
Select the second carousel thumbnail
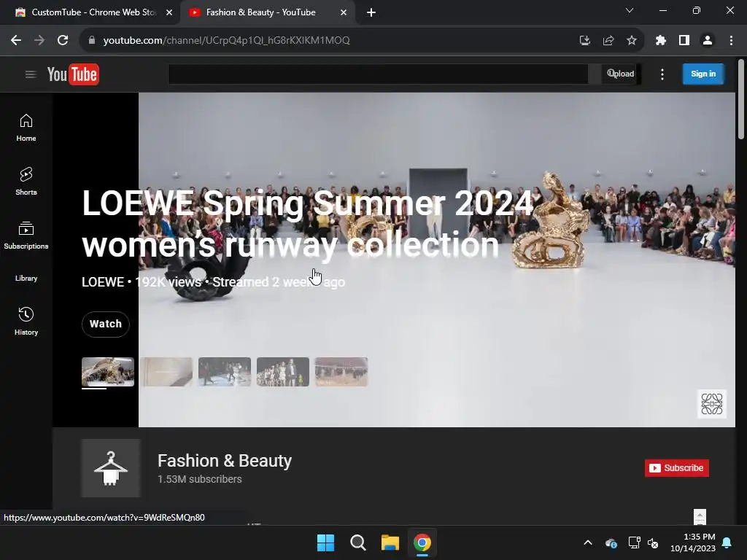[166, 372]
